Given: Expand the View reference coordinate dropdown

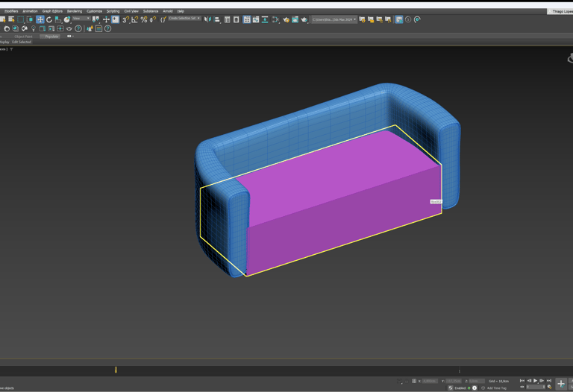Looking at the screenshot, I should [x=81, y=19].
